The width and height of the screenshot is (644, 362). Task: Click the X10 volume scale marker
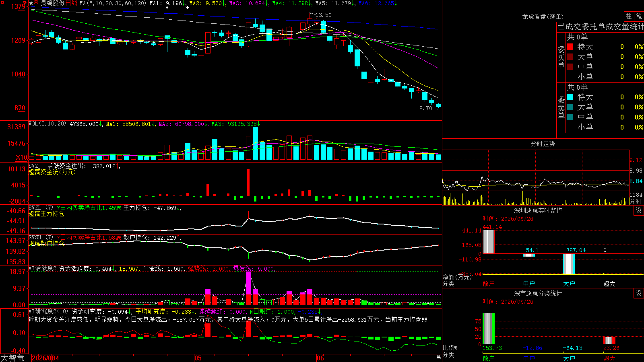click(21, 157)
